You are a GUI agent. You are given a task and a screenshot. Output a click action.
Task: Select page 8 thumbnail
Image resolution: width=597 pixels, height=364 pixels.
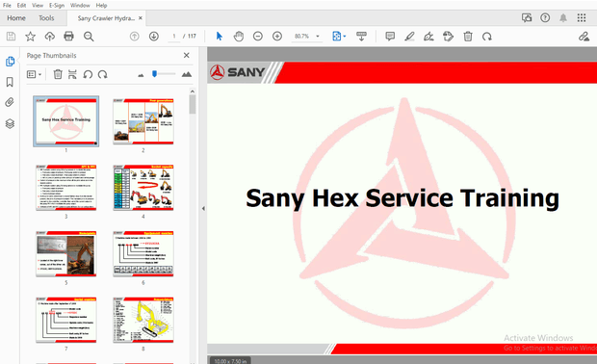pos(143,320)
